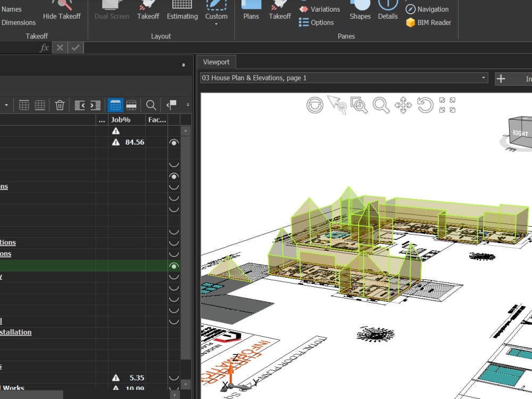Open the Navigation pane
532x399 pixels.
(x=427, y=9)
